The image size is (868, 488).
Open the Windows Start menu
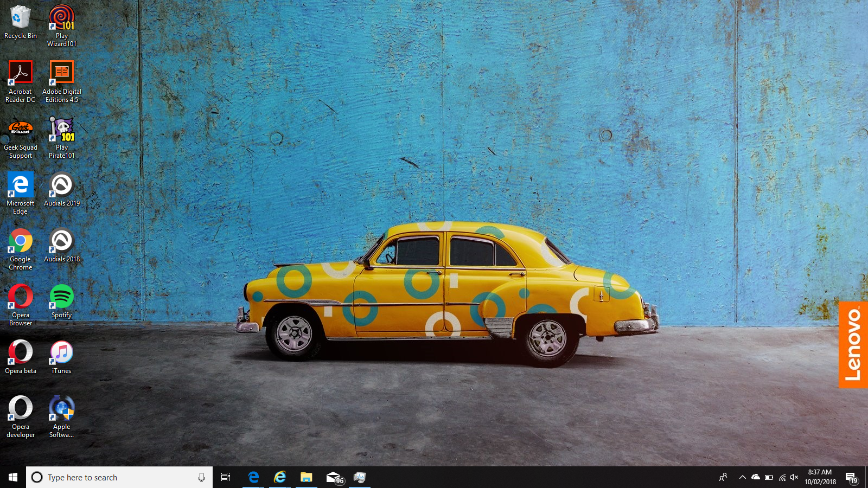[x=13, y=477]
